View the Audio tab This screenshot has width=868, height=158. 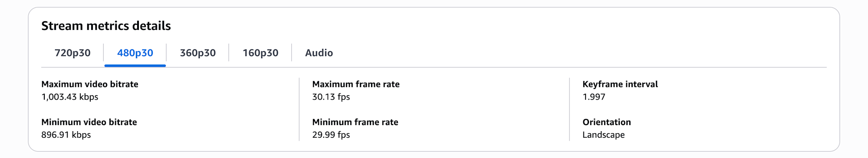(x=319, y=53)
